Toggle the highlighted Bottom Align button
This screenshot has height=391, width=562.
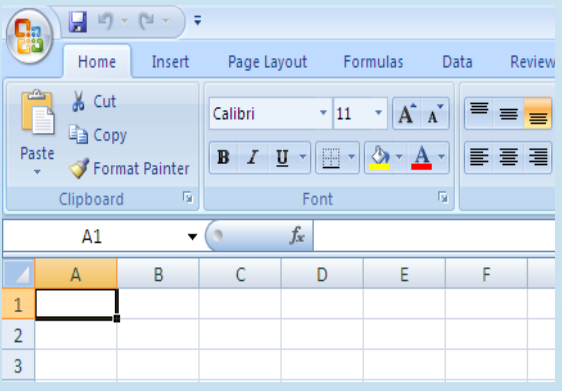(538, 113)
